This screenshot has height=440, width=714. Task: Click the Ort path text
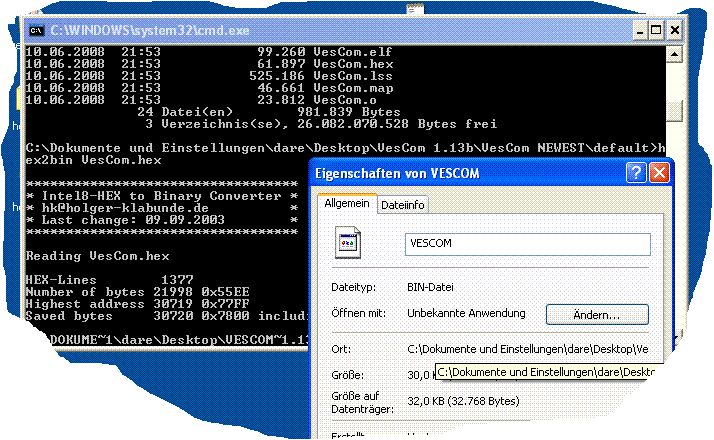[527, 349]
